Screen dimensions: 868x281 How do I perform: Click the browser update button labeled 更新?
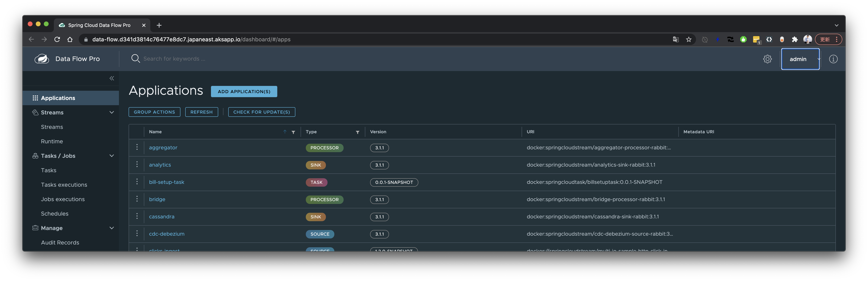(828, 39)
